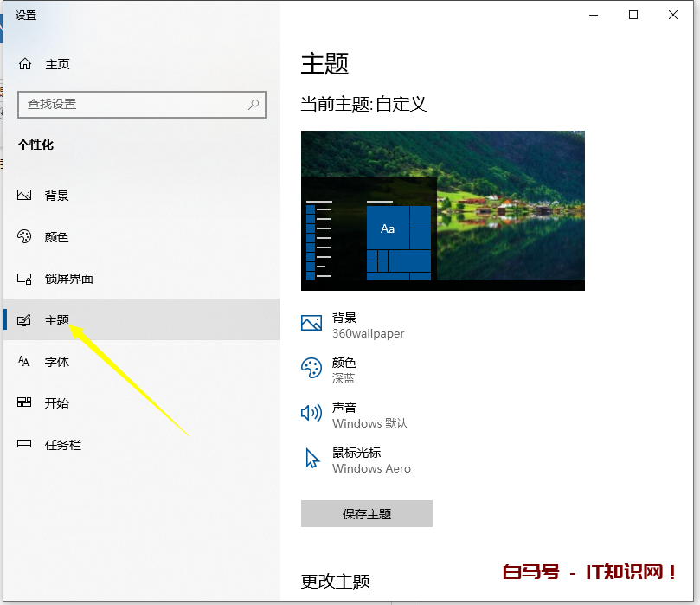Click the current theme preview image
The image size is (700, 605).
442,209
